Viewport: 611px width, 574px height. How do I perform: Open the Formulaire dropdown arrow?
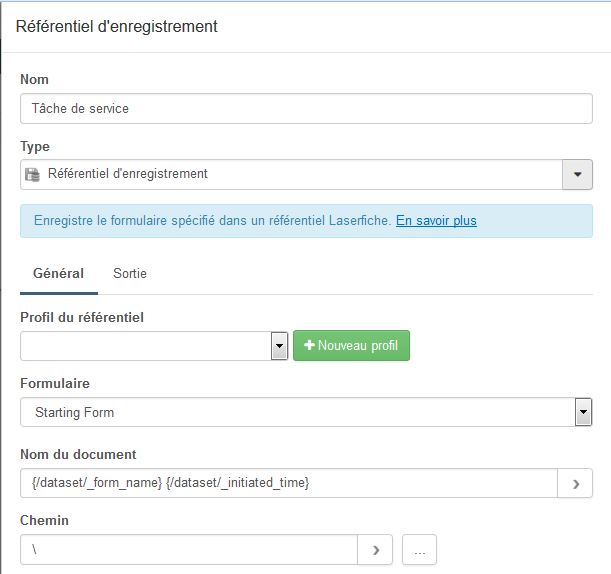(583, 412)
